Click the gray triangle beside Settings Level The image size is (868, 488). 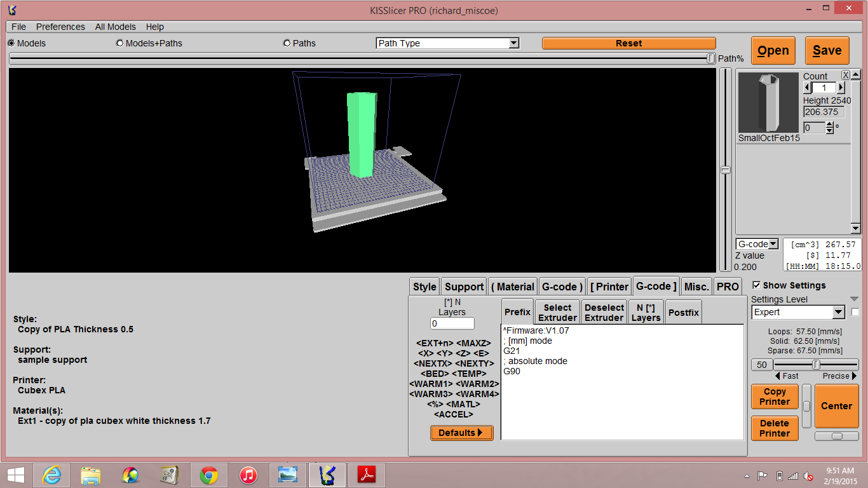point(854,299)
